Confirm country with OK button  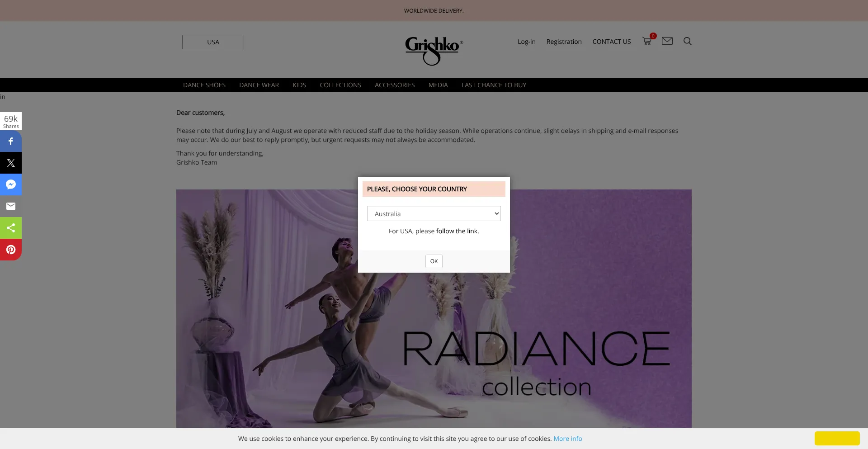tap(434, 261)
